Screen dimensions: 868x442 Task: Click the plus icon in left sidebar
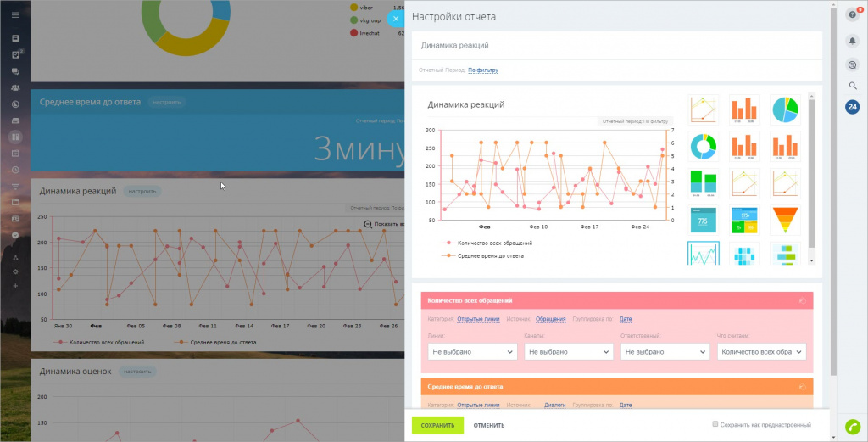click(15, 286)
